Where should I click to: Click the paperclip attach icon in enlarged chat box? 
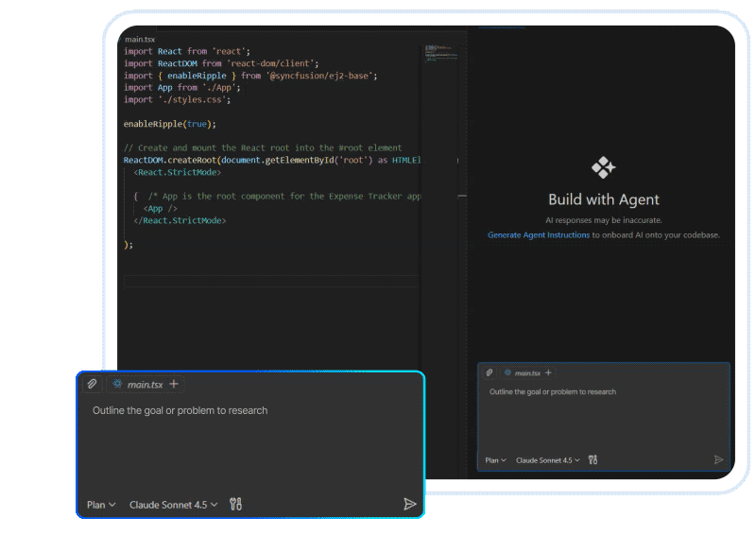tap(92, 385)
